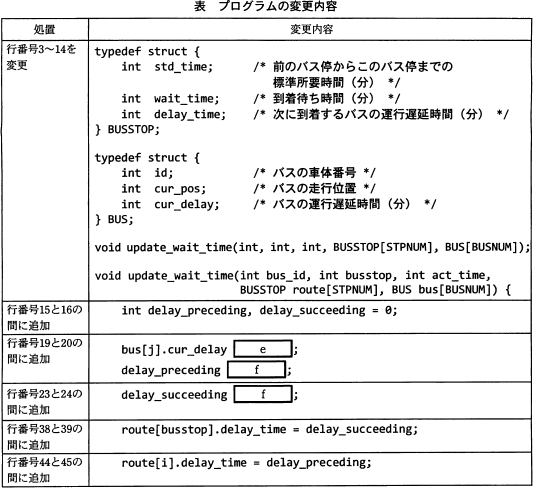Screen dimensions: 533x488
Task: Click the cell '行番号44と45の間に追加'
Action: click(45, 470)
